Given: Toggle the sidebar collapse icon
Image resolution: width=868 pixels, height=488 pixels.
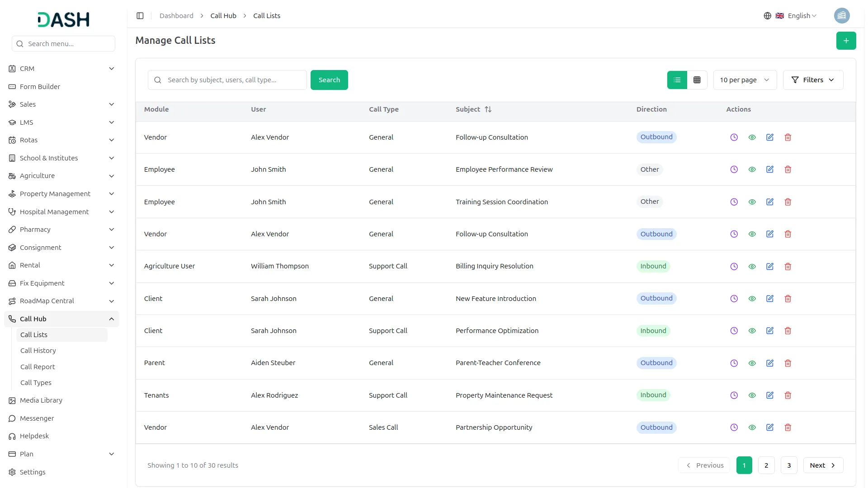Looking at the screenshot, I should 140,16.
